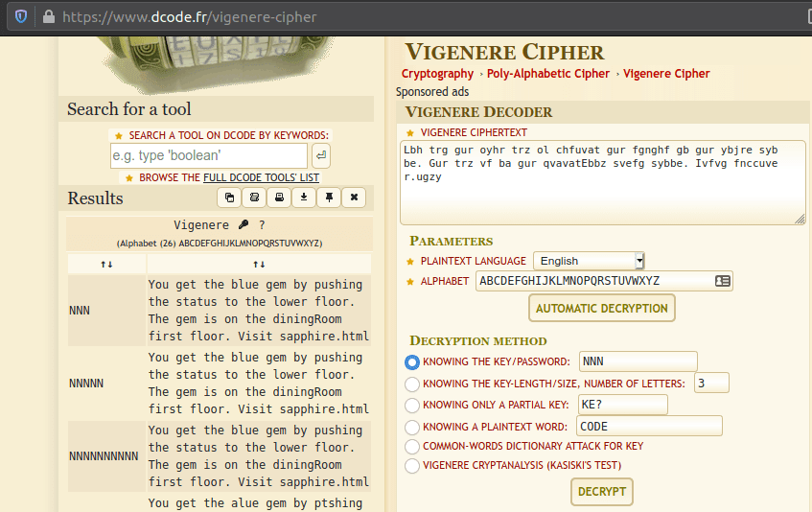Select Knowing the Key-Length/Size option
This screenshot has height=512, width=812.
[412, 384]
